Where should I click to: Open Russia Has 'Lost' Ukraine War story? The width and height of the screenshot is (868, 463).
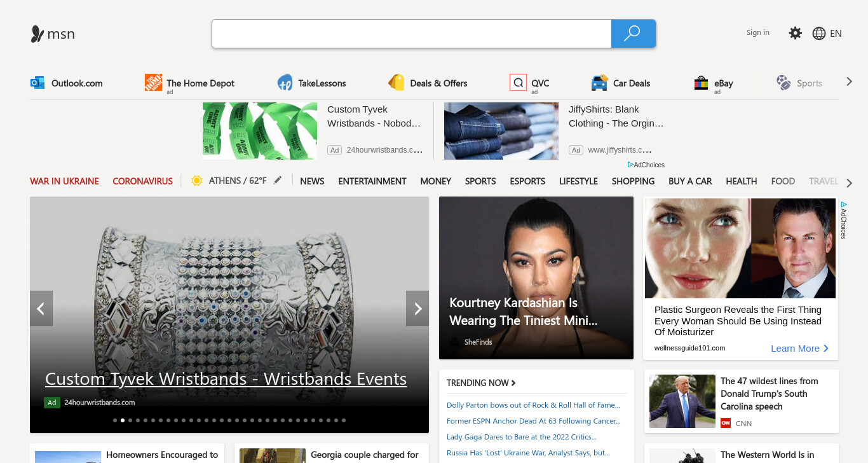[528, 453]
